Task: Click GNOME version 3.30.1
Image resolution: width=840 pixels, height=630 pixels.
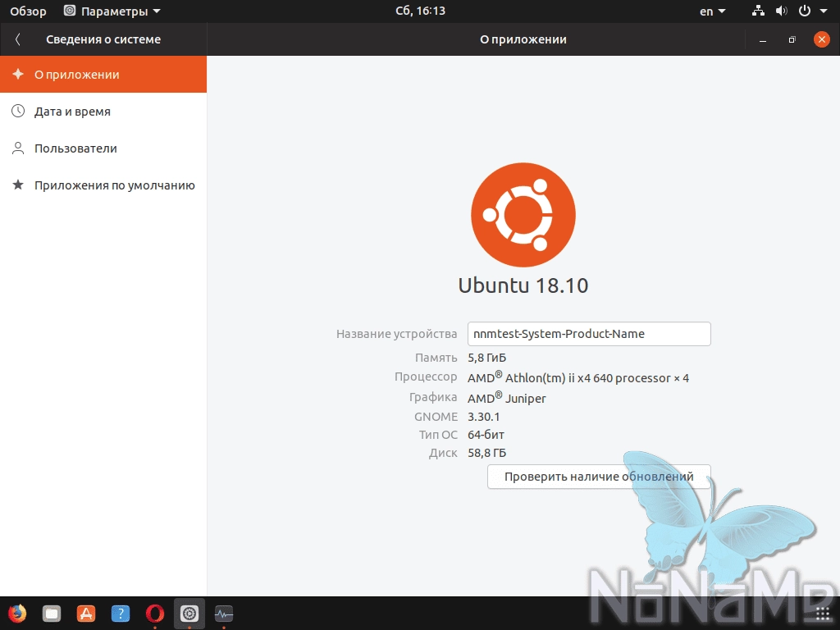Action: point(484,416)
